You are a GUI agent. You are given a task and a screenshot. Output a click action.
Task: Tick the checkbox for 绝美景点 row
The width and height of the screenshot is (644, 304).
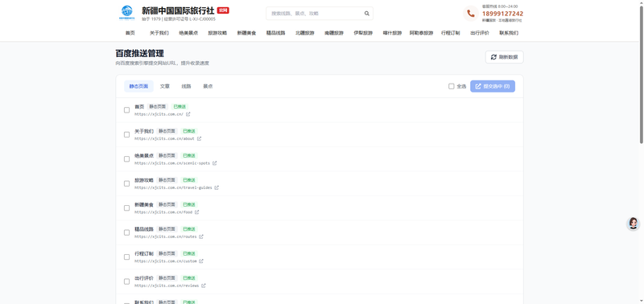pos(127,159)
